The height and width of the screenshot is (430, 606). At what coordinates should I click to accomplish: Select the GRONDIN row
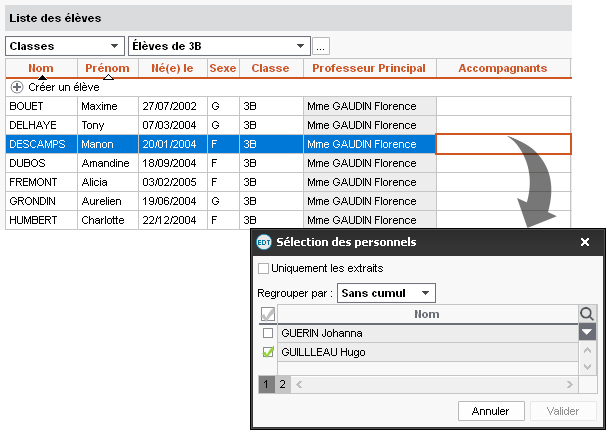pyautogui.click(x=288, y=201)
